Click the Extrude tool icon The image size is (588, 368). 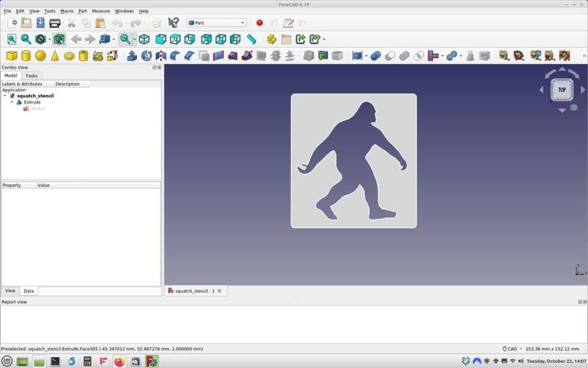click(x=132, y=56)
